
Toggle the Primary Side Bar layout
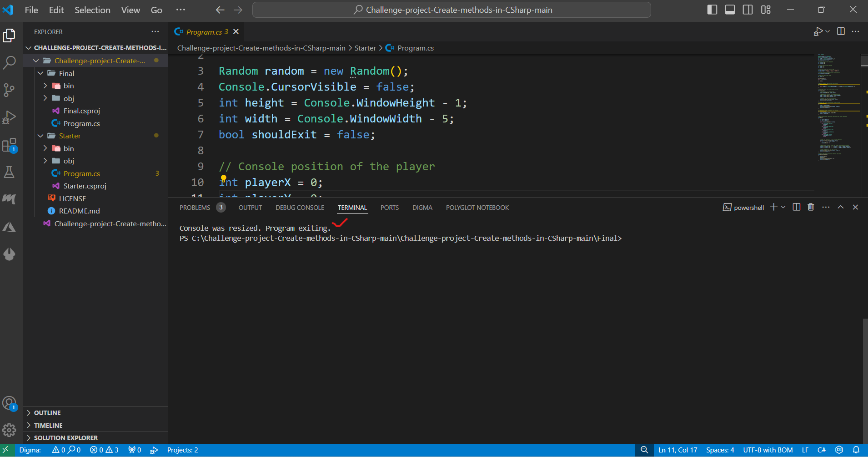(712, 10)
